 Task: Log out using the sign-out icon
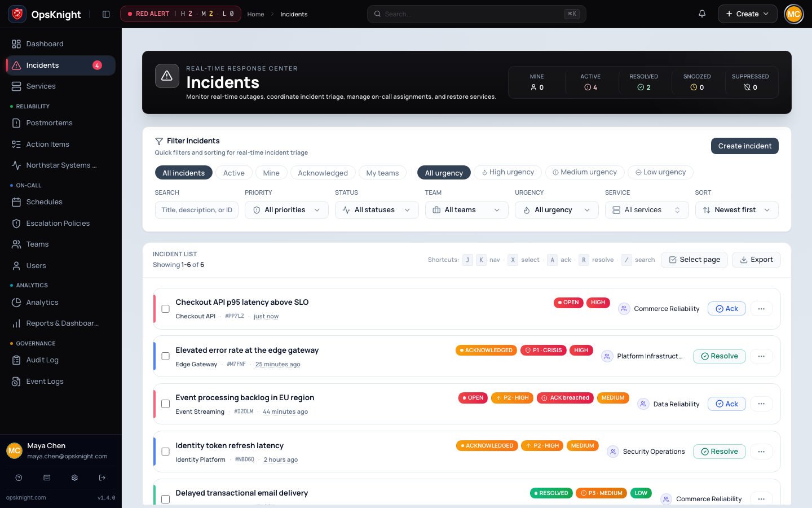click(x=102, y=478)
